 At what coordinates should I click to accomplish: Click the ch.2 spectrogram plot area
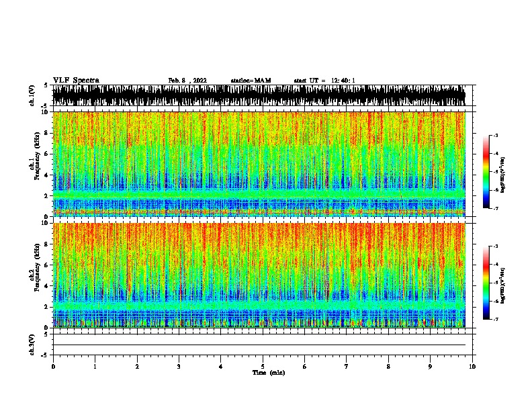pos(259,275)
